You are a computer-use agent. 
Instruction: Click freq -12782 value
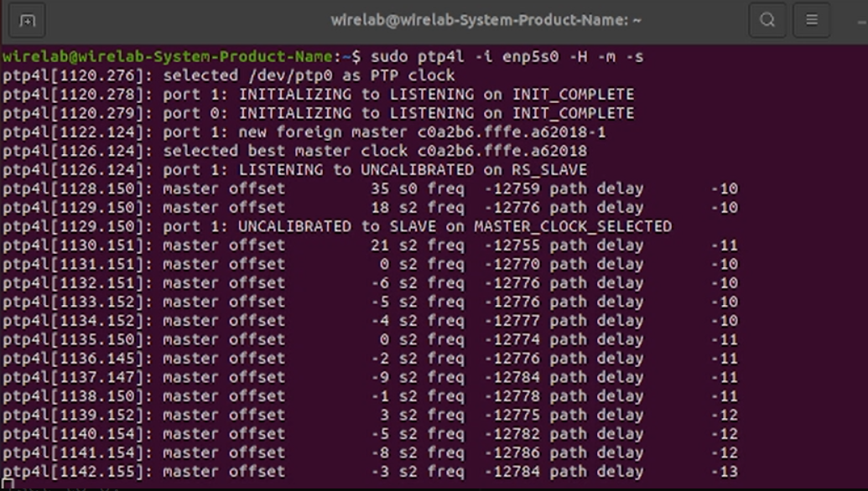click(512, 433)
